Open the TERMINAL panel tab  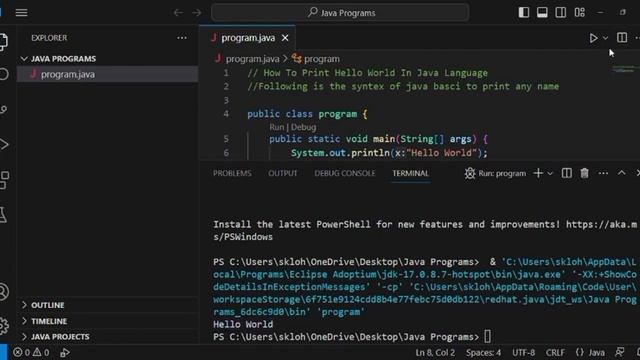411,173
